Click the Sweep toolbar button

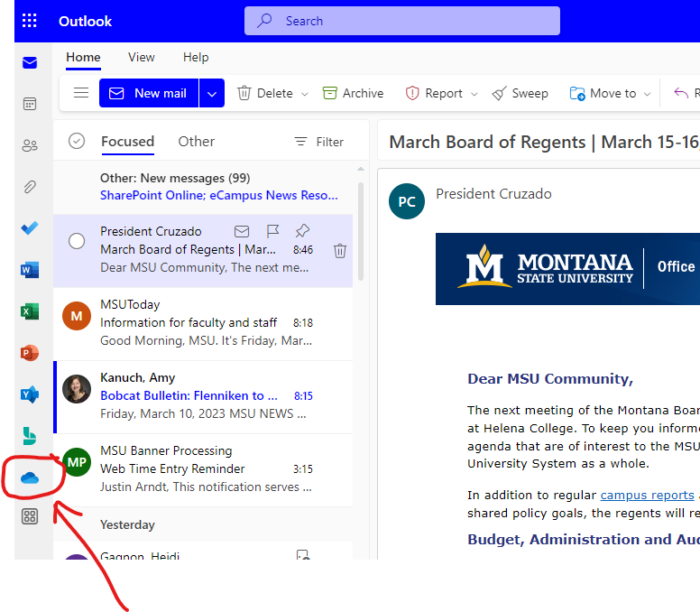(x=520, y=93)
